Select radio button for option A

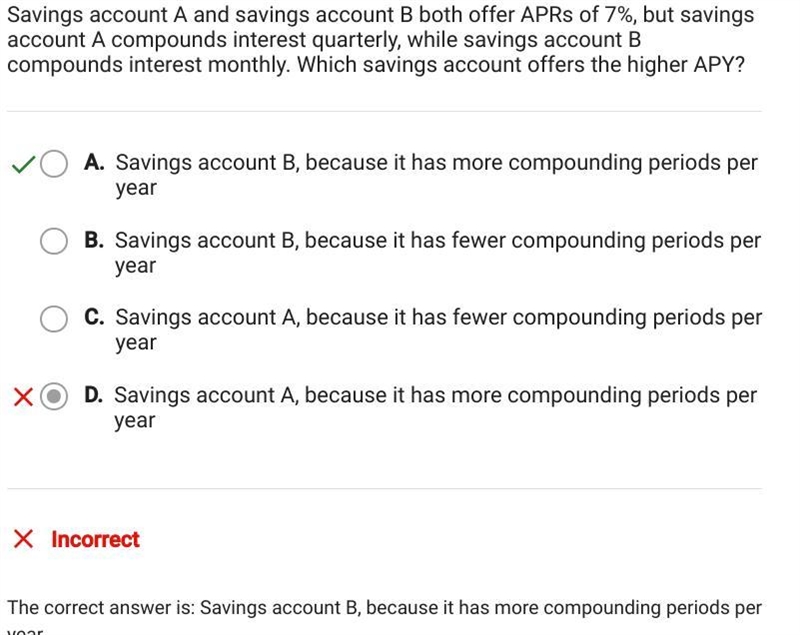[54, 164]
